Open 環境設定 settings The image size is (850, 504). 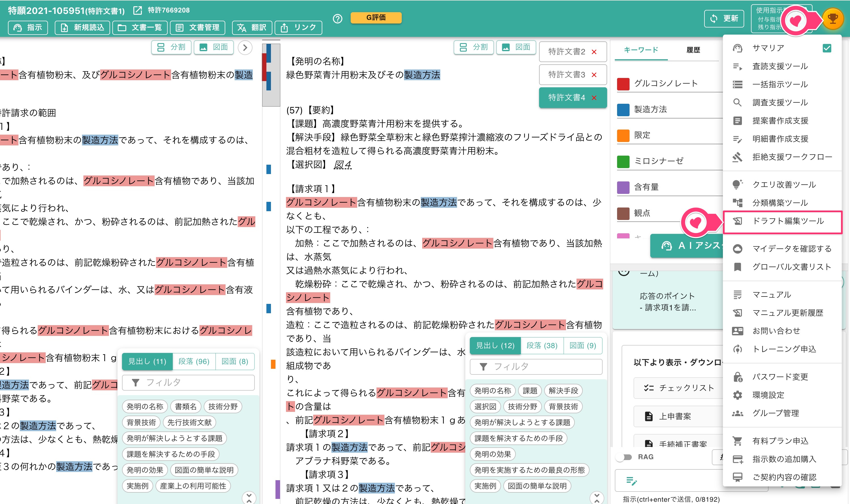(782, 395)
